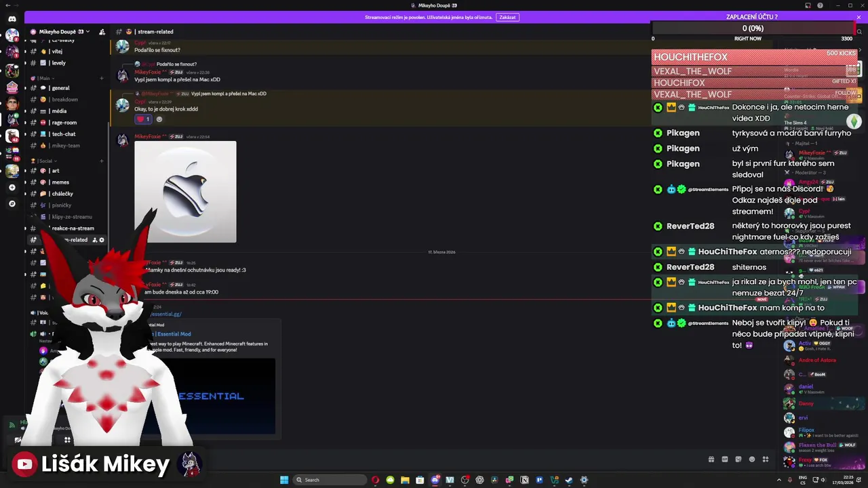Open the essential.gg link in chat
Image resolution: width=868 pixels, height=488 pixels.
(x=165, y=314)
